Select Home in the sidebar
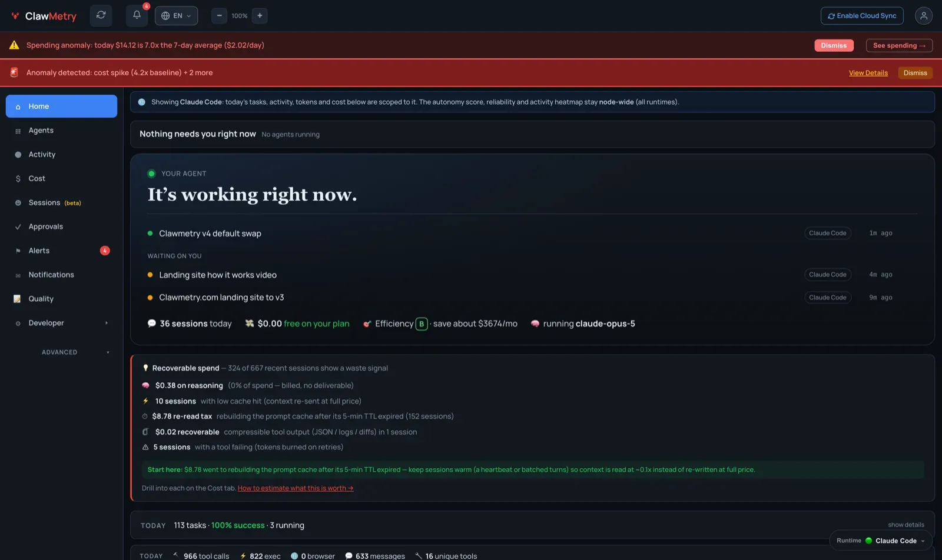 pyautogui.click(x=61, y=106)
